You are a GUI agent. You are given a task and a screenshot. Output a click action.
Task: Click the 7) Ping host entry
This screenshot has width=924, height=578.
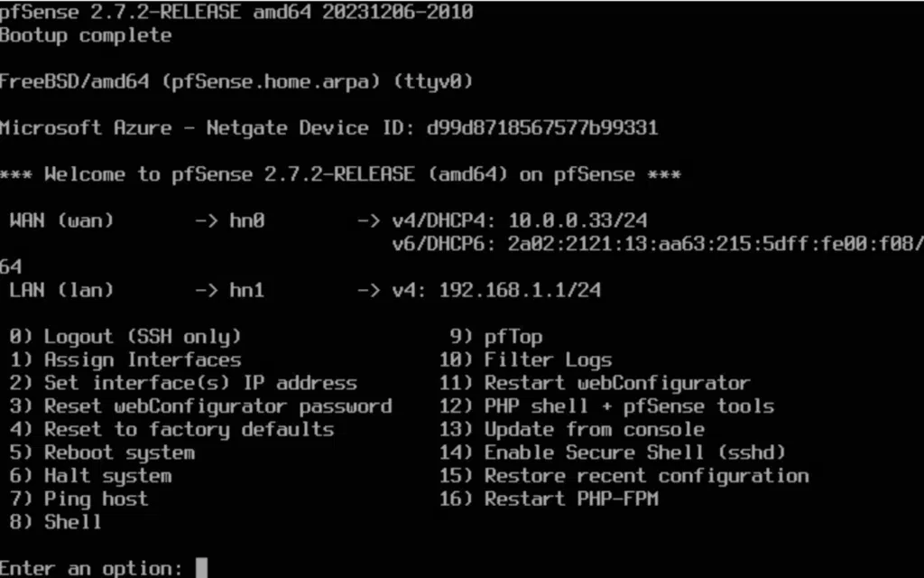coord(79,499)
